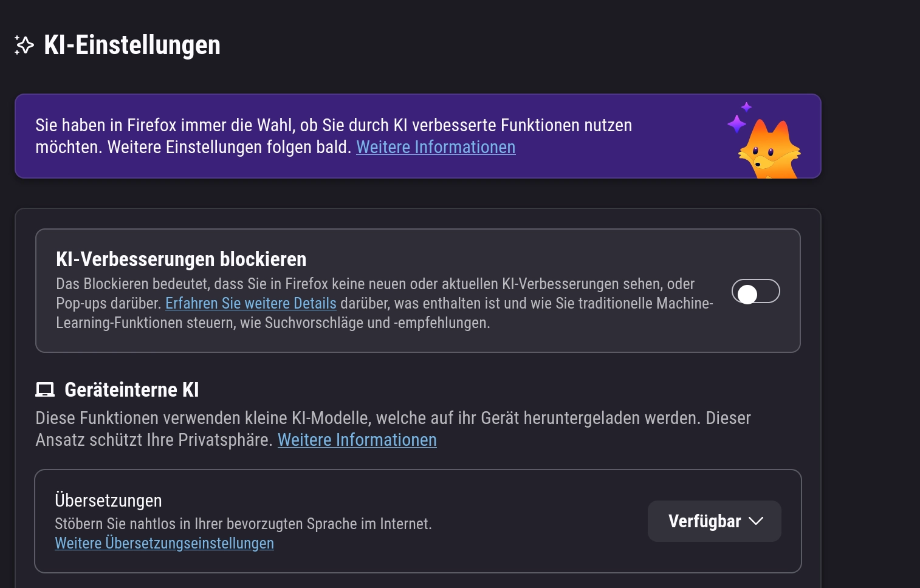The width and height of the screenshot is (920, 588).
Task: Select the KI-Einstellungen page title
Action: point(131,44)
